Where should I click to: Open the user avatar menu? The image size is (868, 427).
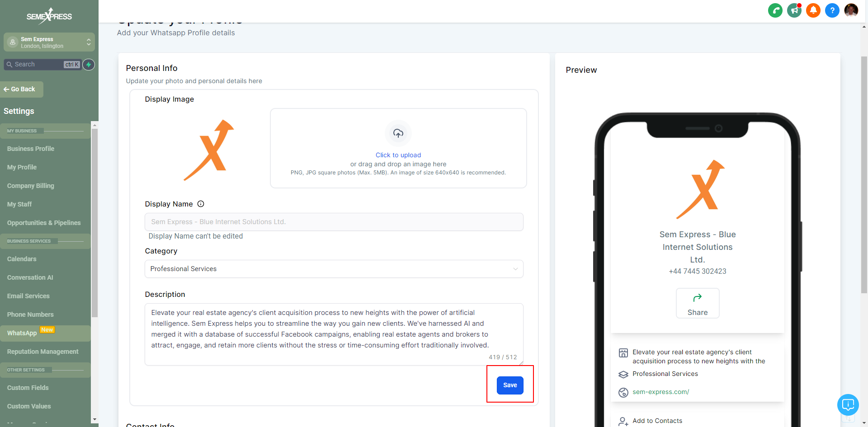[x=851, y=10]
